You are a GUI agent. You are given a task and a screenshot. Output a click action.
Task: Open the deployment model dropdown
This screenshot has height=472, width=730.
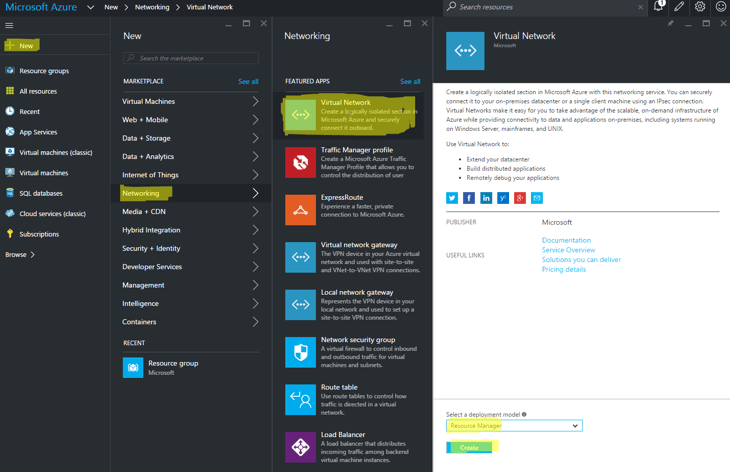coord(514,425)
